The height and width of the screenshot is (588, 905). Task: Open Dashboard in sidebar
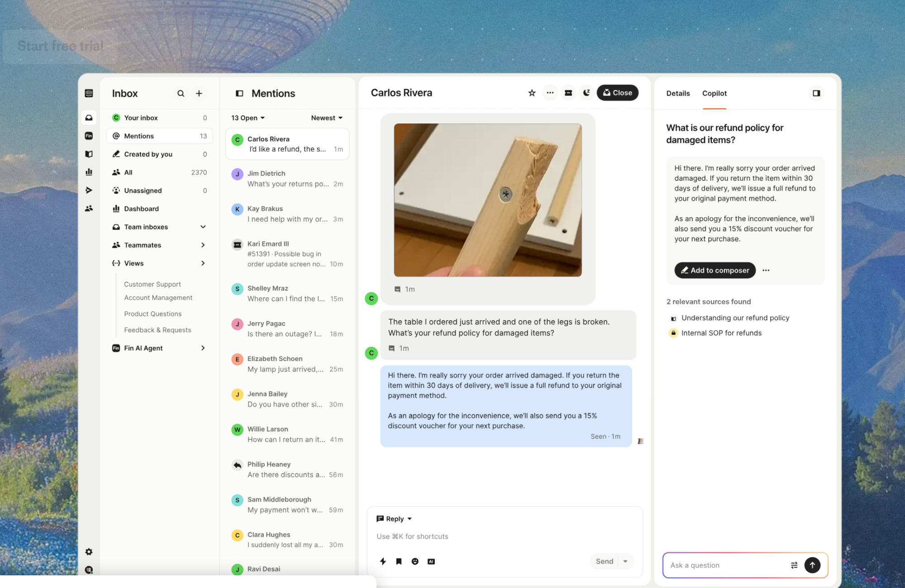pos(160,209)
